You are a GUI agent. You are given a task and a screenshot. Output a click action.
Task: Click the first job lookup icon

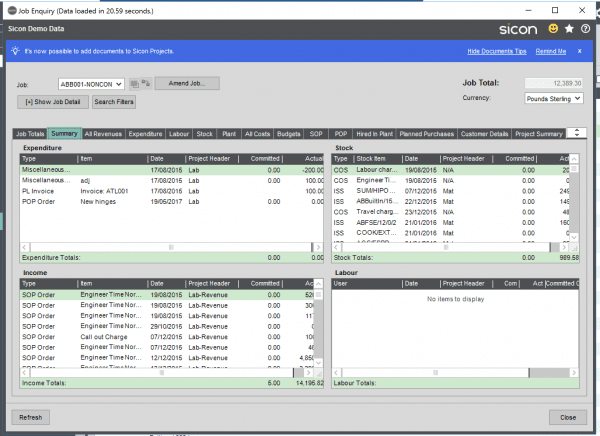(x=134, y=83)
